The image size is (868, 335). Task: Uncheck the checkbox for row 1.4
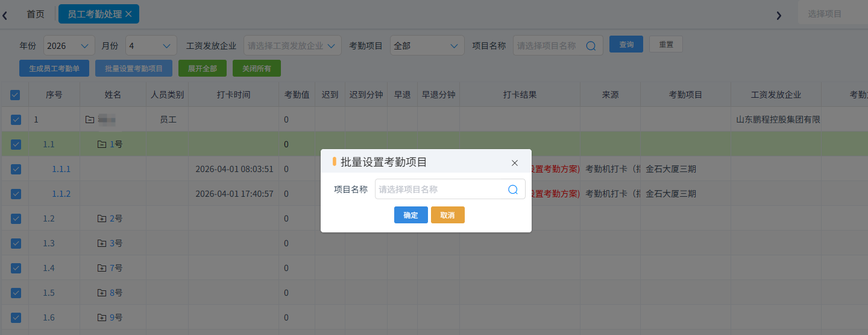(16, 268)
